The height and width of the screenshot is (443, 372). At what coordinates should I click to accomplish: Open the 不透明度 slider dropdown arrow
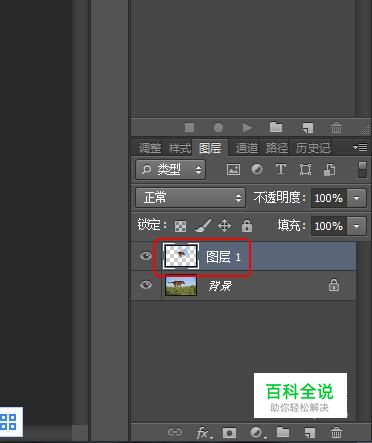pos(357,198)
